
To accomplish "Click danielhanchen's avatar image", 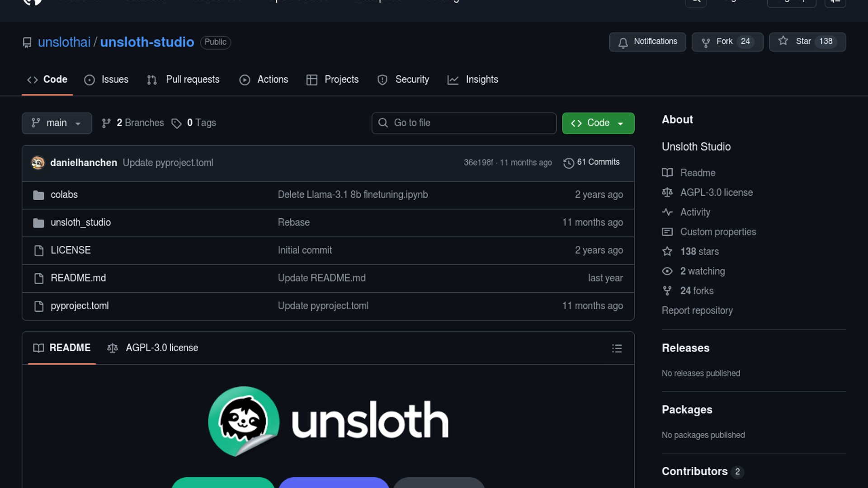I will point(38,163).
